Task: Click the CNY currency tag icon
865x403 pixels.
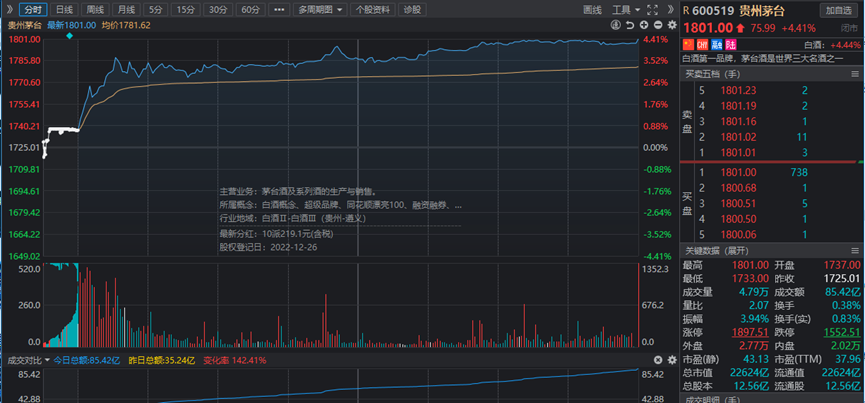Action: 702,45
